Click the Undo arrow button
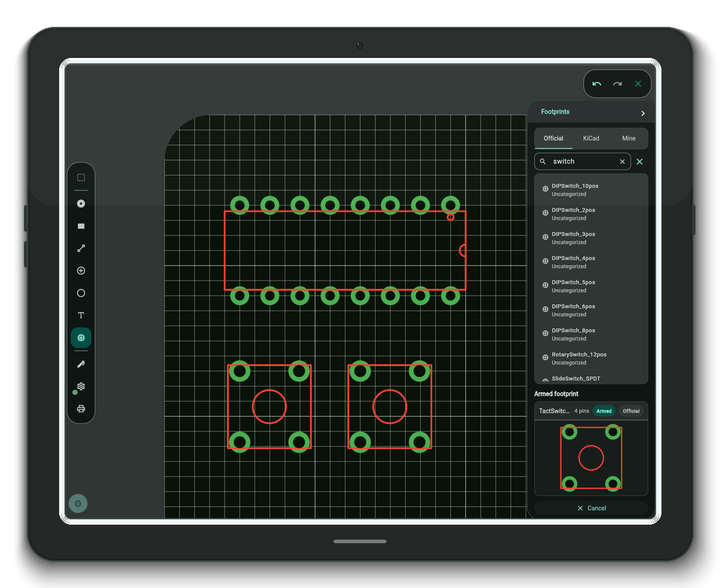The image size is (720, 588). tap(597, 84)
